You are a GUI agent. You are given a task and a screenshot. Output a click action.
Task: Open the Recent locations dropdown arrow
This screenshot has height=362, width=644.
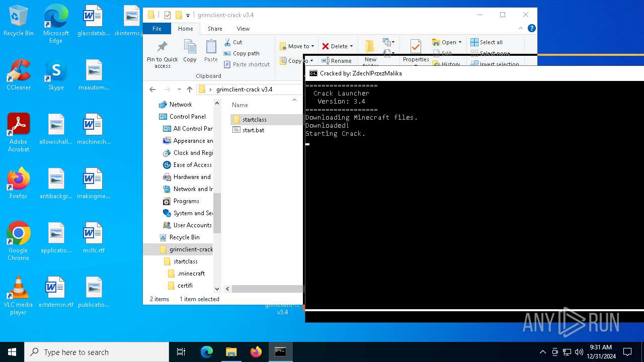coord(179,89)
